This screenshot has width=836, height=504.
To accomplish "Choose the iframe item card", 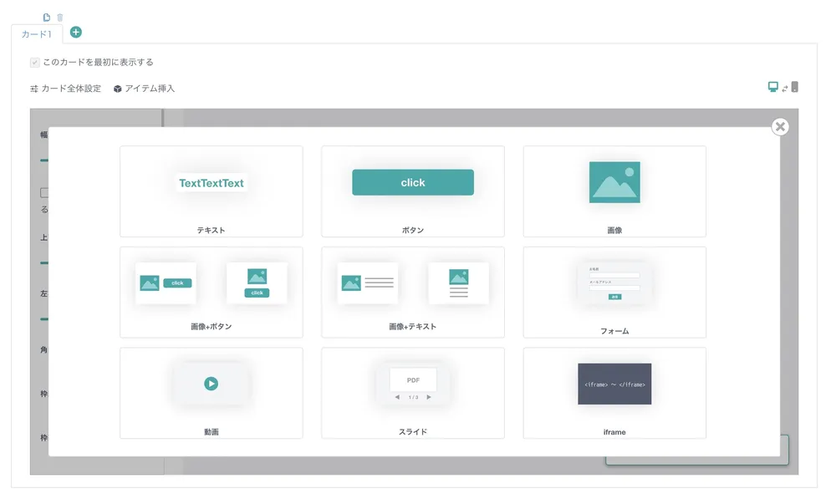I will point(614,393).
